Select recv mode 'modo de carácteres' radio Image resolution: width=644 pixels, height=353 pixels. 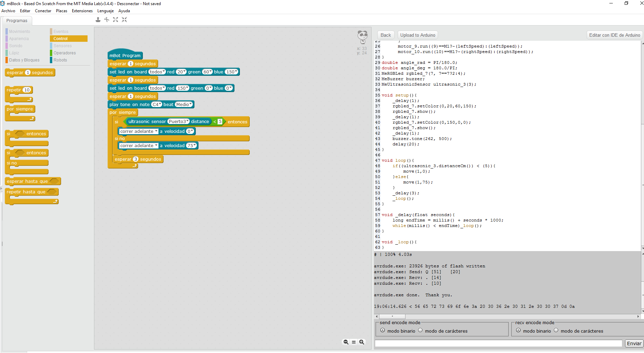pos(556,330)
